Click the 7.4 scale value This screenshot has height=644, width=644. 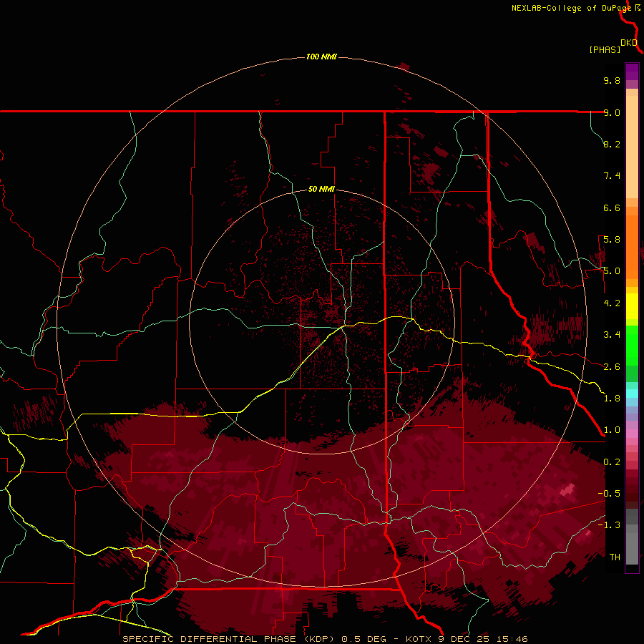point(612,176)
